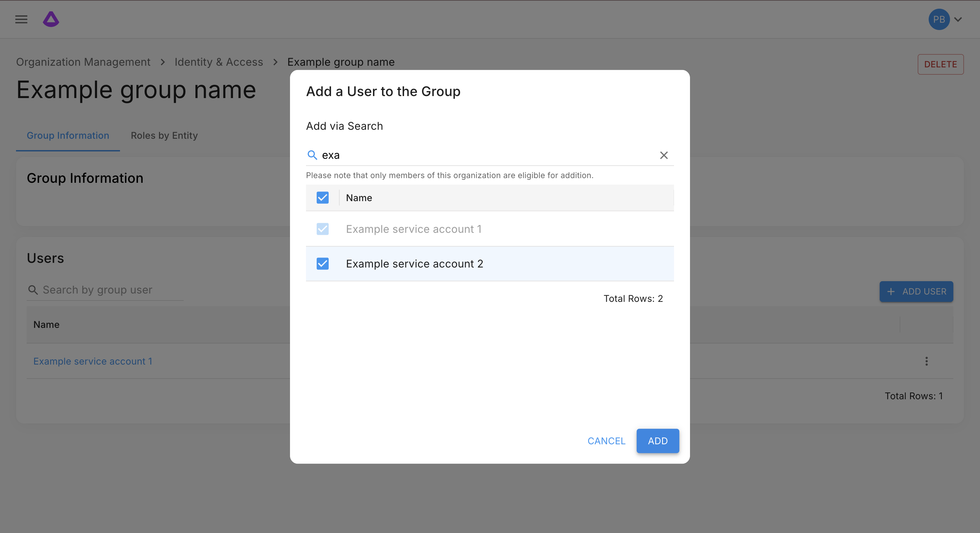The width and height of the screenshot is (980, 533).
Task: Switch to the Roles by Entity tab
Action: [x=164, y=135]
